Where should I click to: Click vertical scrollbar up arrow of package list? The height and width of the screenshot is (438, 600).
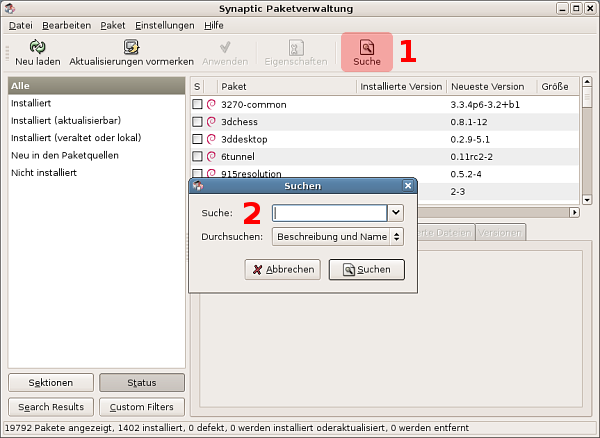click(x=587, y=81)
